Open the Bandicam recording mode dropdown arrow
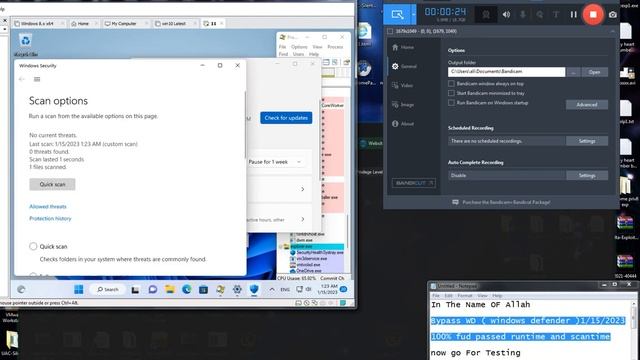This screenshot has width=640, height=360. (x=413, y=14)
